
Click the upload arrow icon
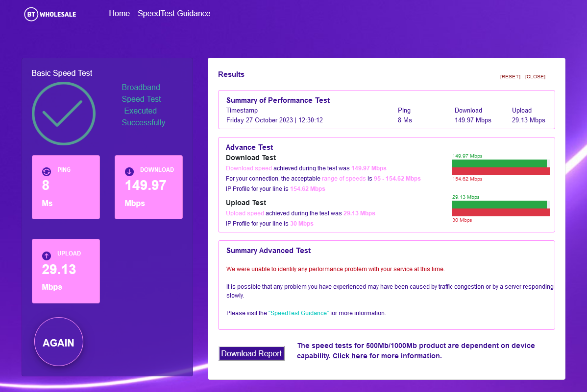[47, 256]
